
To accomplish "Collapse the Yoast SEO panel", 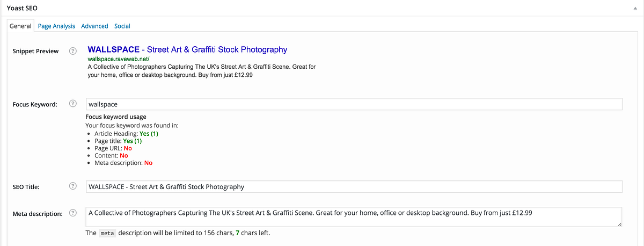I will pyautogui.click(x=636, y=9).
